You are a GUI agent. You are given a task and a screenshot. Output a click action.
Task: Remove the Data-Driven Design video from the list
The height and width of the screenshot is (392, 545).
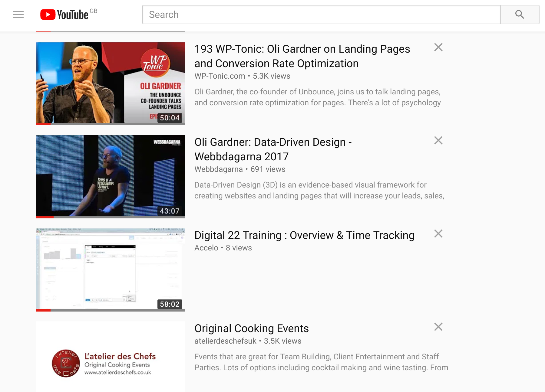coord(438,141)
